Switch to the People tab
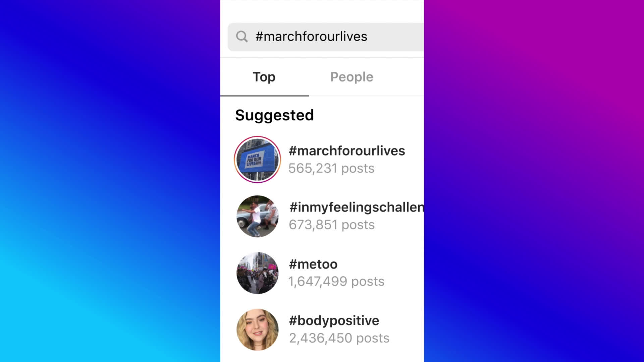 click(352, 77)
